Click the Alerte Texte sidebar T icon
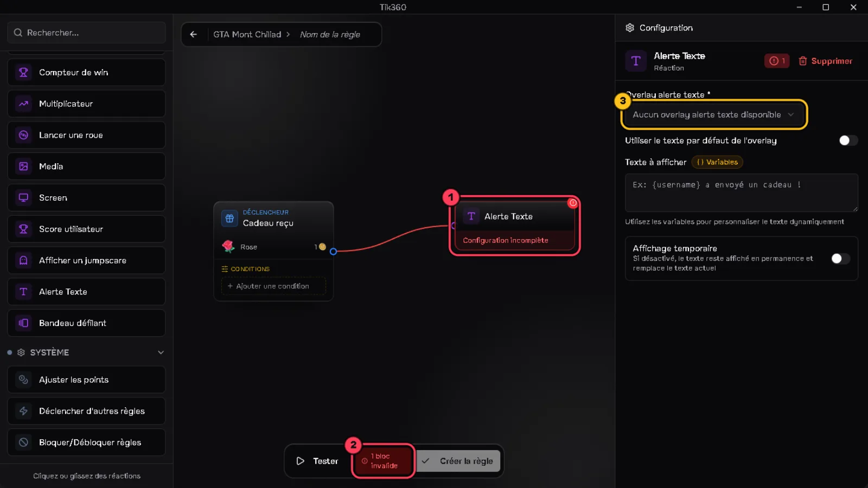The image size is (868, 488). pyautogui.click(x=23, y=292)
